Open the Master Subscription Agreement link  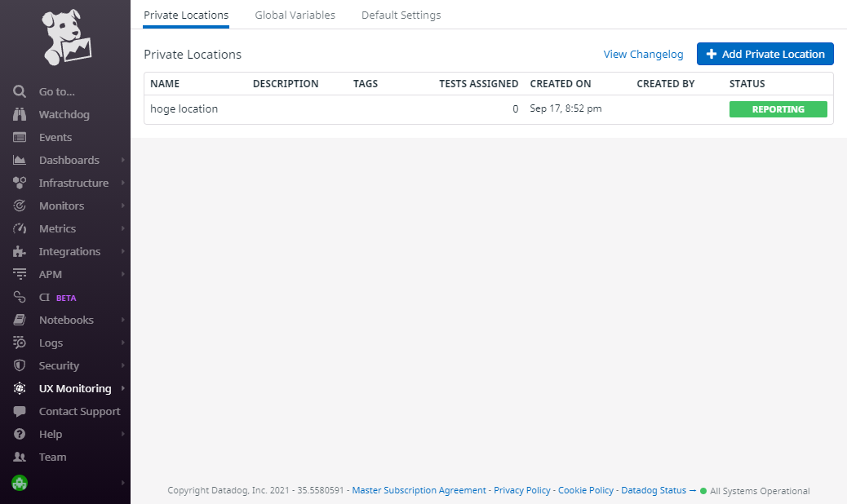tap(419, 490)
